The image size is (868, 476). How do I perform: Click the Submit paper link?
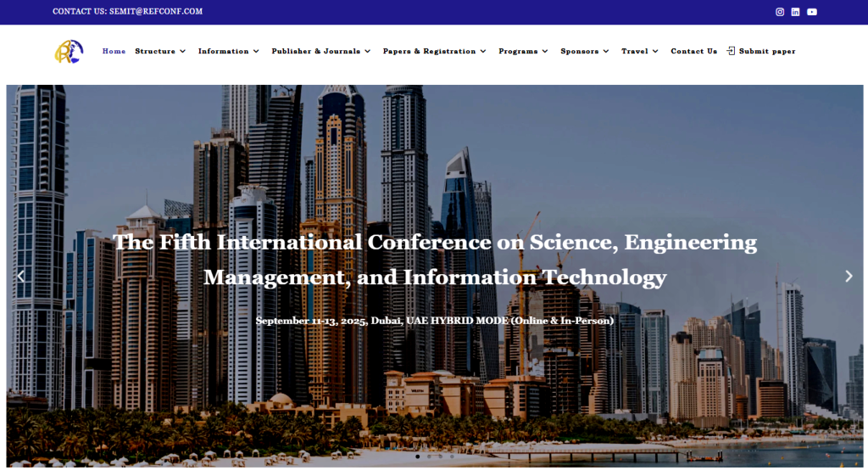pyautogui.click(x=761, y=52)
